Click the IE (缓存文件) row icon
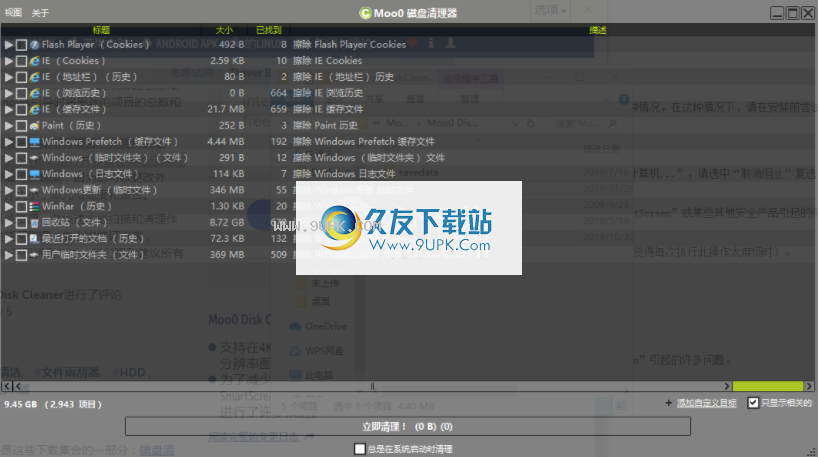 click(x=34, y=110)
